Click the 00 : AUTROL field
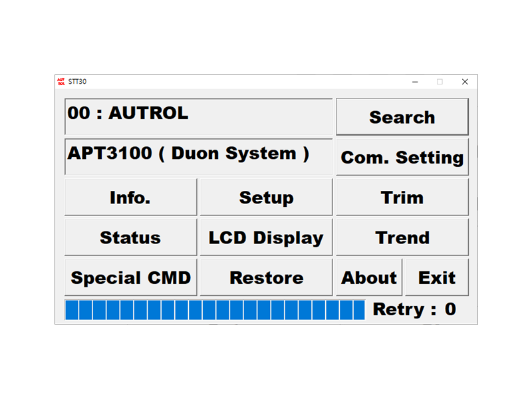The width and height of the screenshot is (532, 399). 198,117
